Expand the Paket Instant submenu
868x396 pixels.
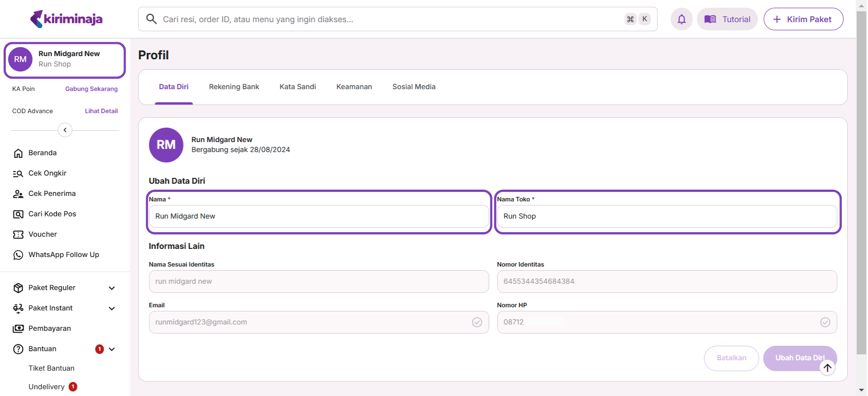(x=112, y=309)
